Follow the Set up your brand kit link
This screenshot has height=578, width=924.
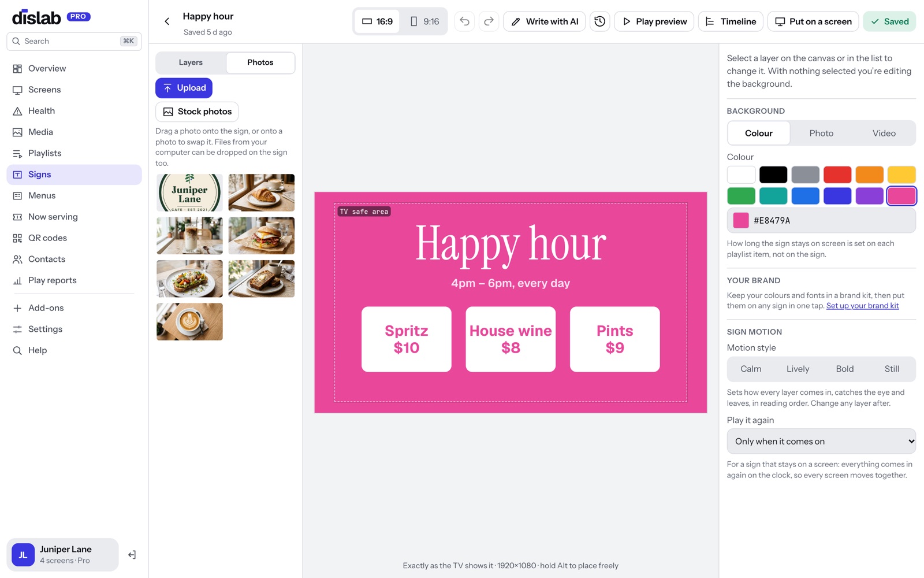coord(862,306)
